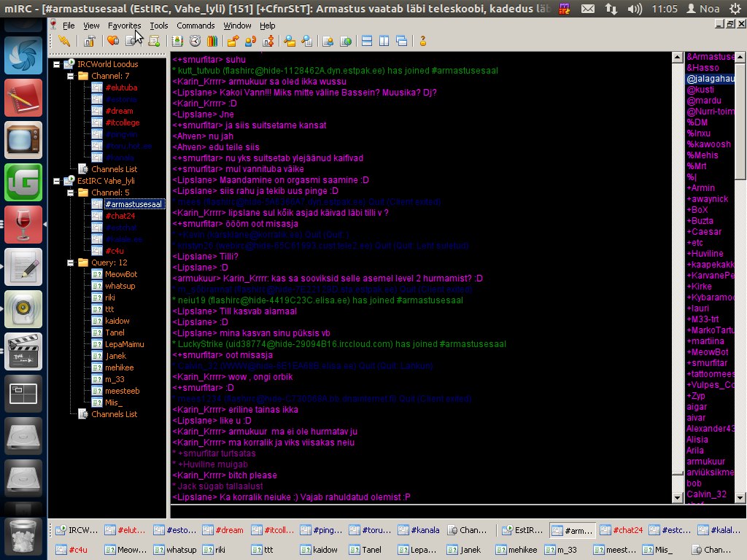Switch to #c4u switchbar button
The height and width of the screenshot is (560, 747).
[77, 550]
